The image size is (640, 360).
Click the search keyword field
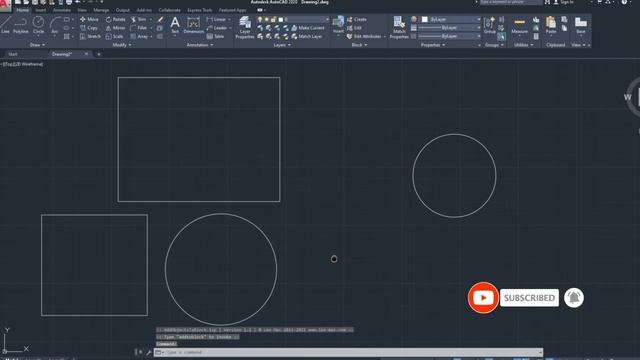[x=511, y=2]
